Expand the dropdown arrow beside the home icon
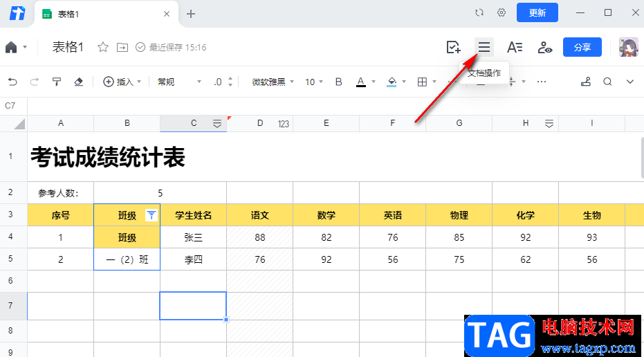644x357 pixels. pyautogui.click(x=25, y=47)
